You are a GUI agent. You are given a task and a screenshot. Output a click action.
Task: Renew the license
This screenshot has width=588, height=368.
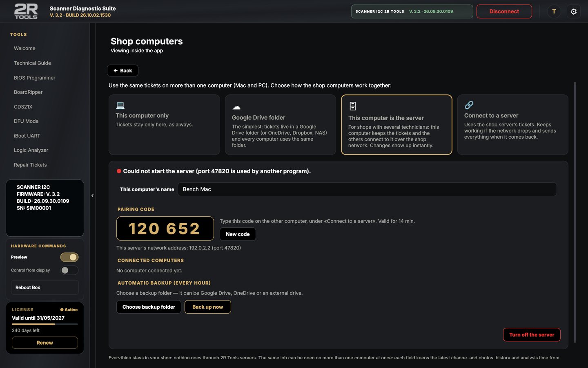pyautogui.click(x=45, y=343)
